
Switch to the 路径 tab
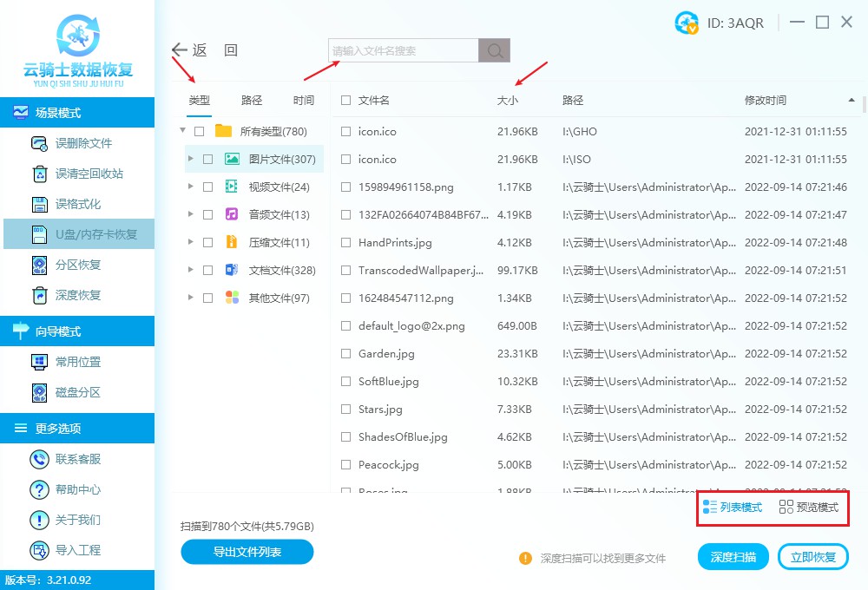pyautogui.click(x=251, y=100)
